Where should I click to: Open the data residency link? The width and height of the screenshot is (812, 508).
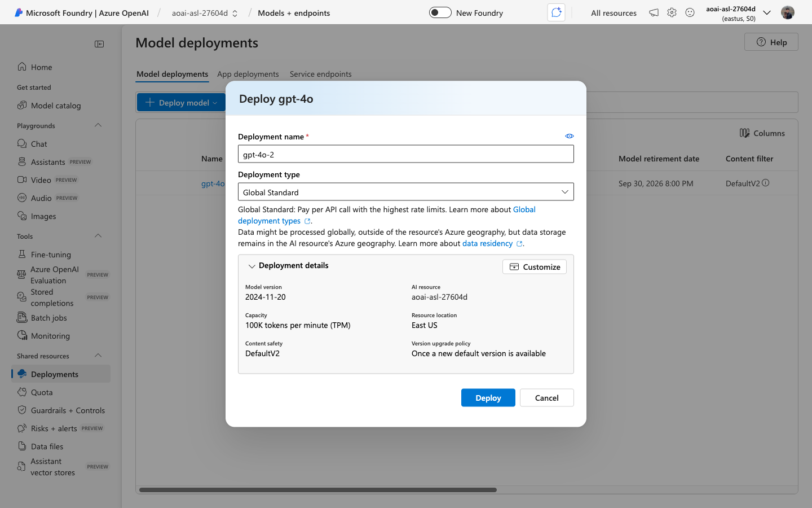[x=488, y=243]
